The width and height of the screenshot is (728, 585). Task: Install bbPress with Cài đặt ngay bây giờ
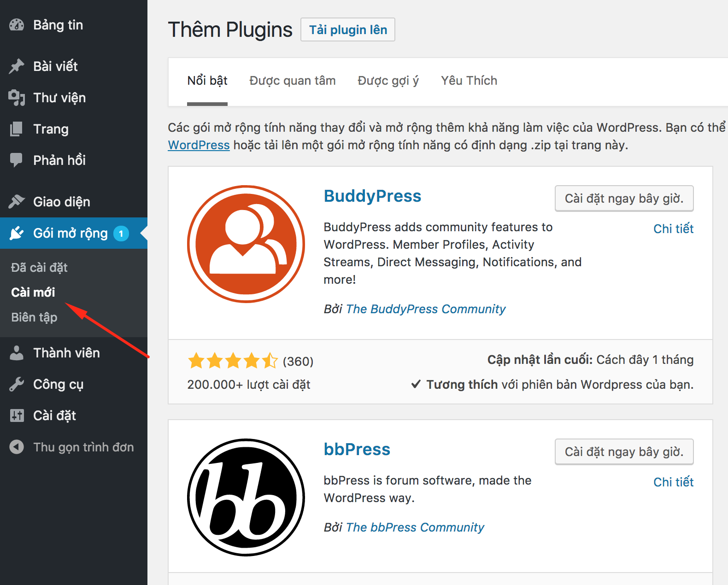pos(624,452)
